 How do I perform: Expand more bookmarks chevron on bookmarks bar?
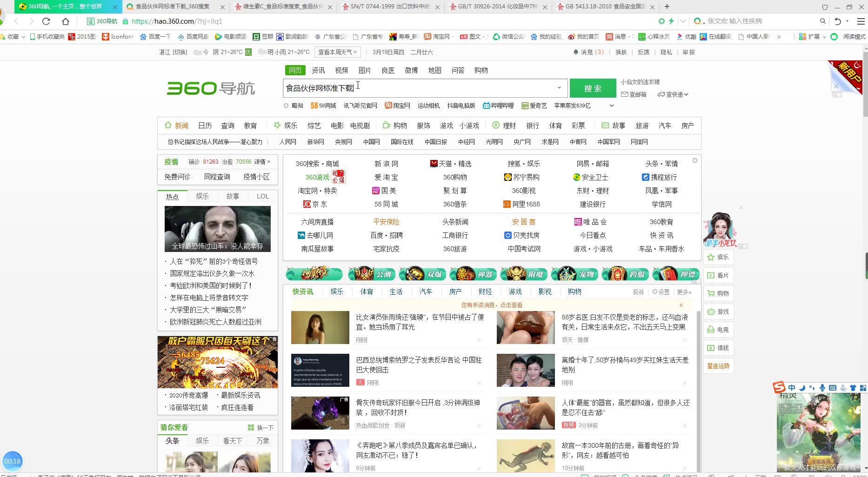[x=779, y=37]
